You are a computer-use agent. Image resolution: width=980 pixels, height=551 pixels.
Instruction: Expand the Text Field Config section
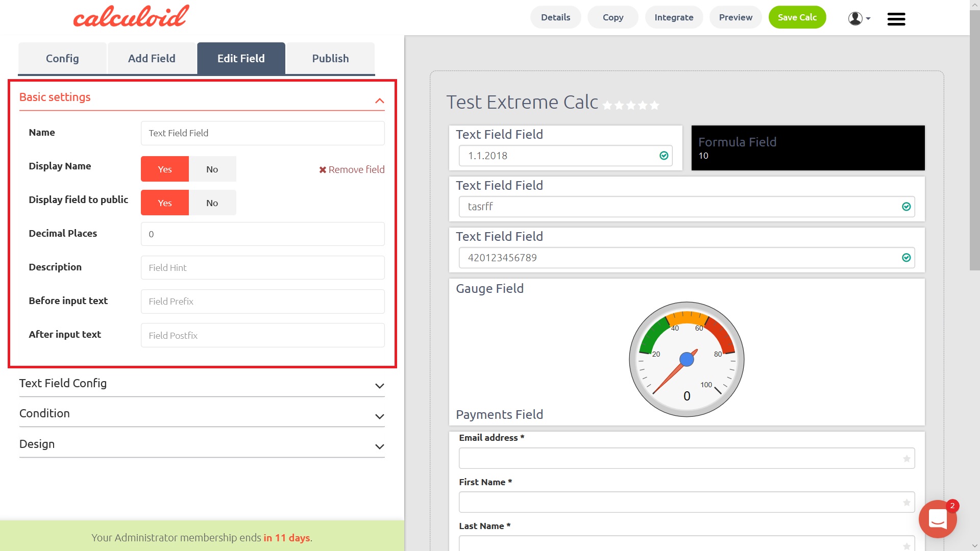coord(379,386)
